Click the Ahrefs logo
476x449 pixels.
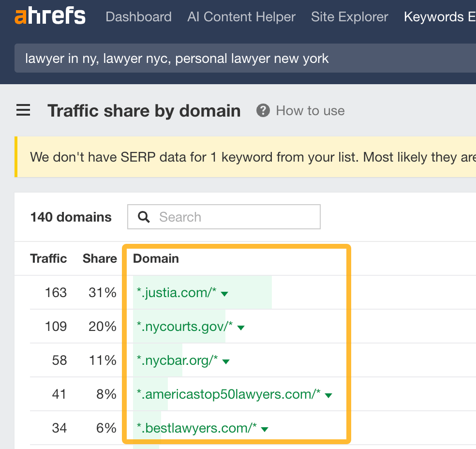point(50,15)
